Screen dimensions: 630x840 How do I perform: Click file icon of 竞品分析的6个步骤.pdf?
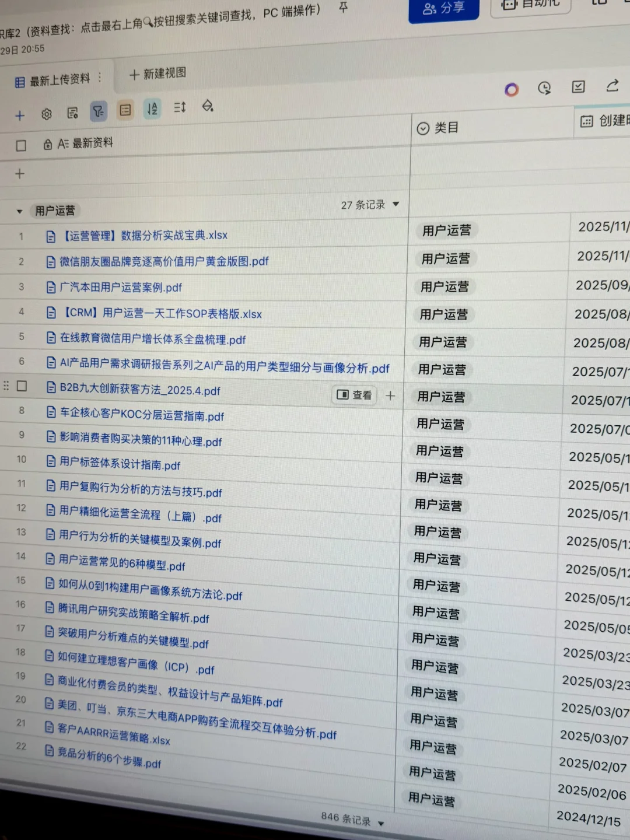pos(50,751)
